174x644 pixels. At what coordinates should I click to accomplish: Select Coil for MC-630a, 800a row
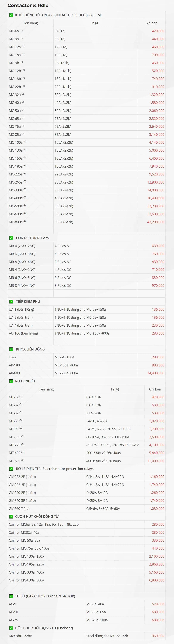pos(26,580)
